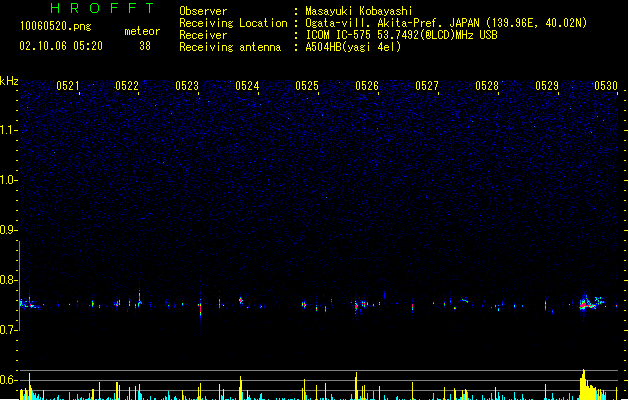
Task: Click the meteor count 38
Action: click(145, 46)
